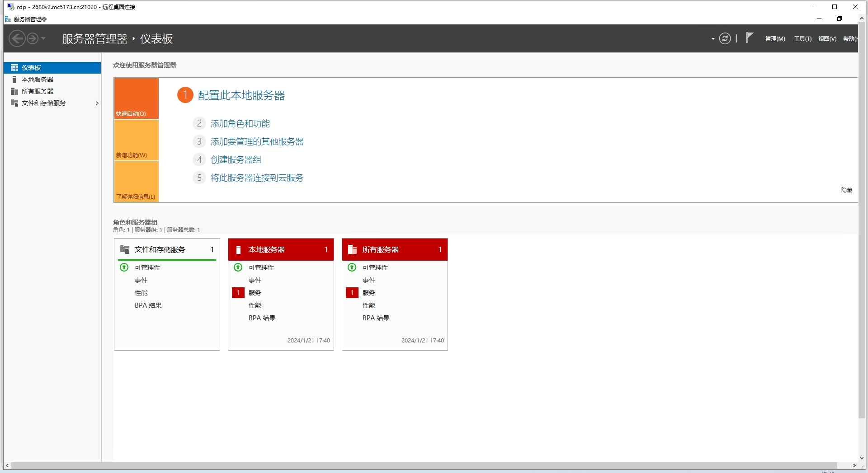Click the horizontal scrollbar at the bottom
Viewport: 868px width, 473px height.
pyautogui.click(x=424, y=465)
